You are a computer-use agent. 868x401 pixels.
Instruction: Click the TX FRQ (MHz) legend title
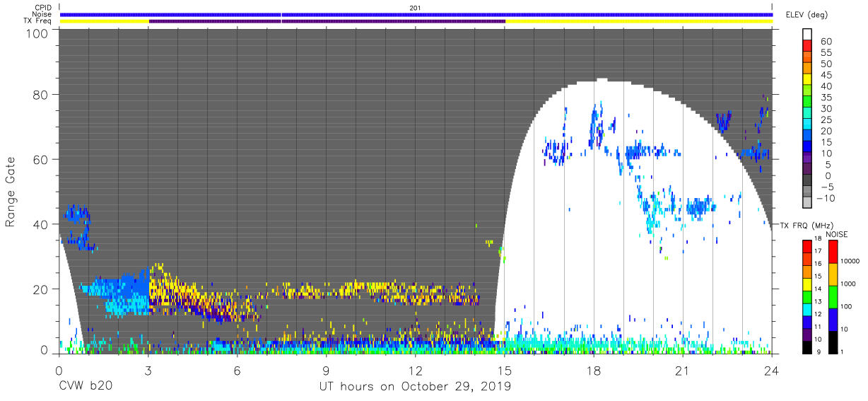808,225
